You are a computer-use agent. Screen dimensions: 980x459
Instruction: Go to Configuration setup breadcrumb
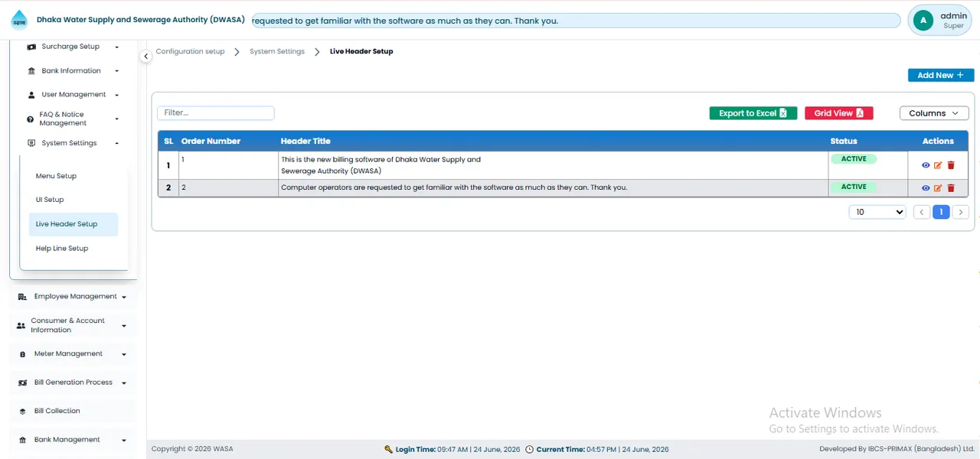(x=191, y=51)
